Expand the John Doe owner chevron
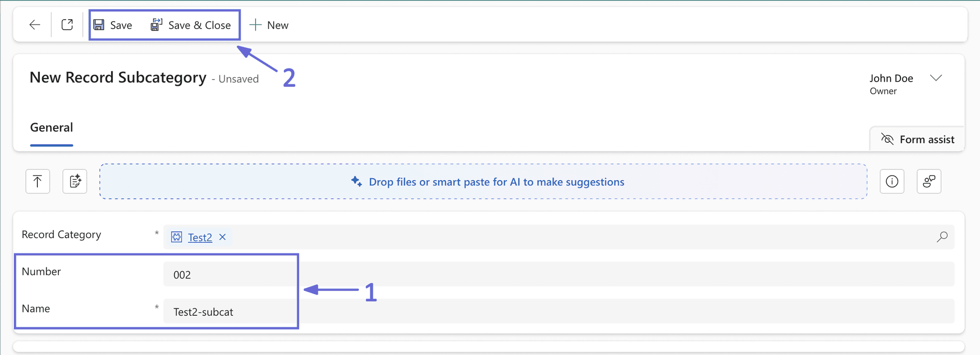 936,78
